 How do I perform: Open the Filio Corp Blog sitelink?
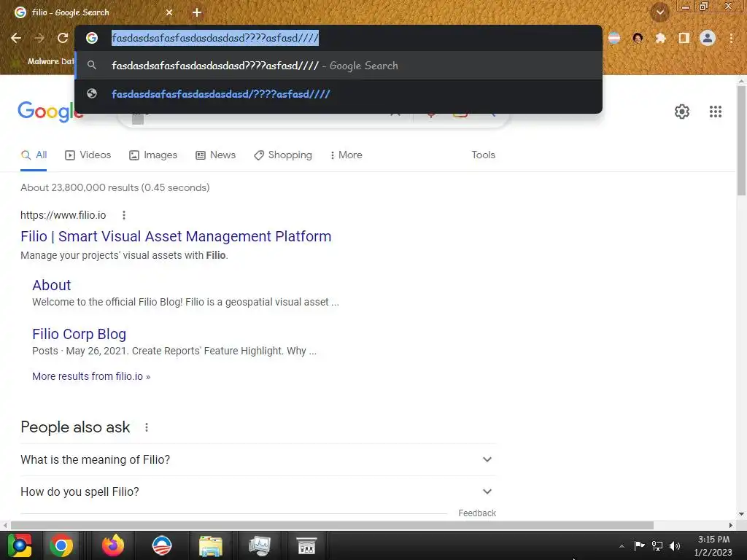[79, 334]
